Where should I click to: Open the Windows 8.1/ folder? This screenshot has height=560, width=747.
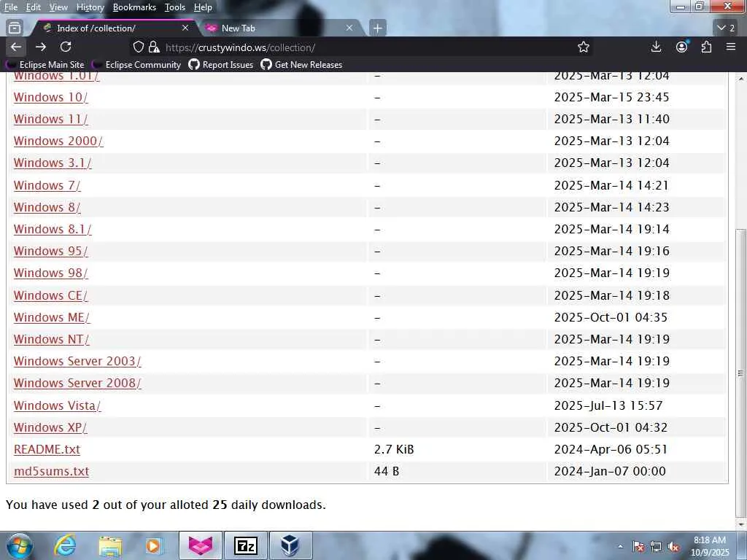pos(53,229)
